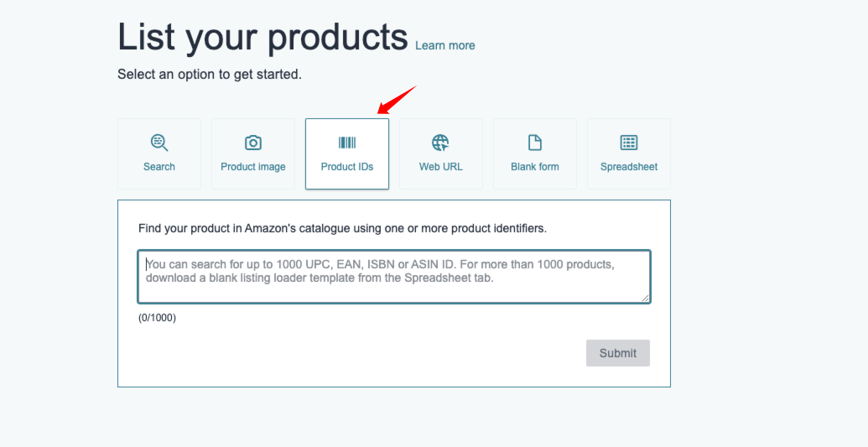Click the "List your products" heading

coord(263,37)
